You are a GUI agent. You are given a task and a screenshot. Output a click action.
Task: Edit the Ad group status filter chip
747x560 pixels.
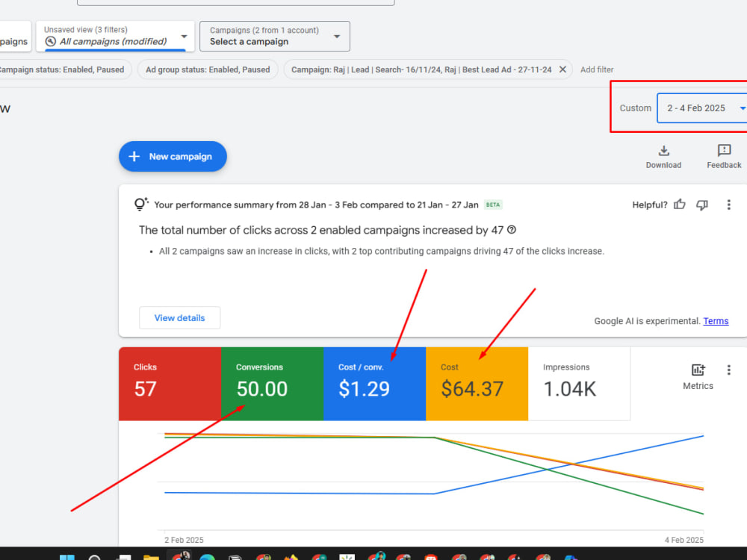click(208, 69)
